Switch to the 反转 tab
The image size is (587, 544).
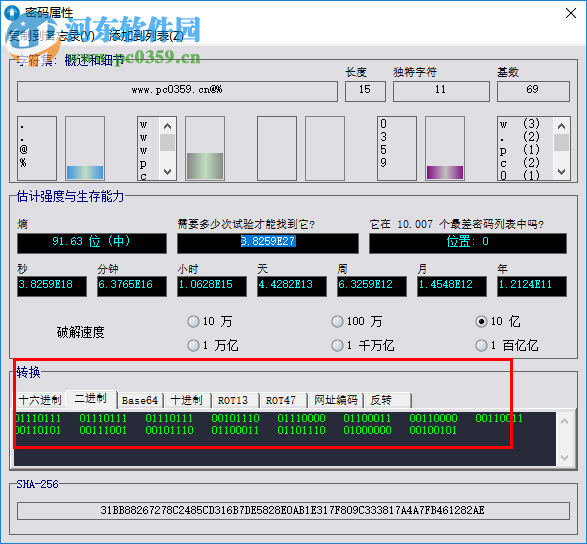click(388, 400)
